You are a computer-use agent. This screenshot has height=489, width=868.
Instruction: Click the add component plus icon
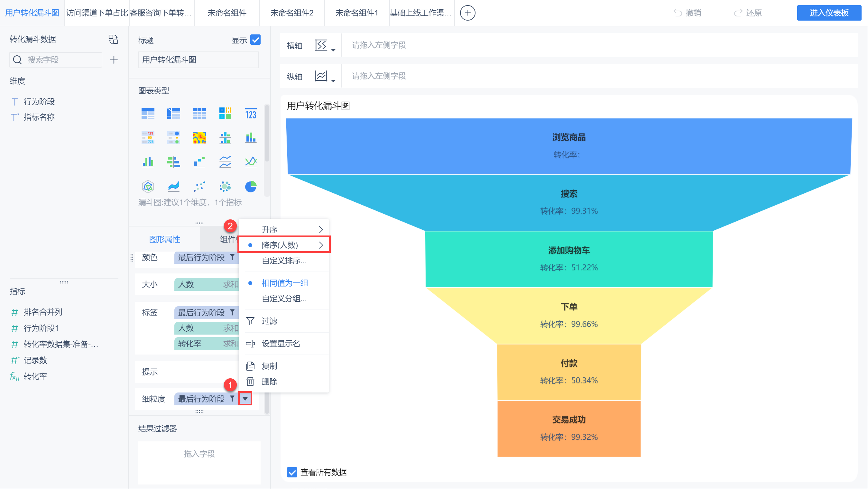click(x=467, y=13)
